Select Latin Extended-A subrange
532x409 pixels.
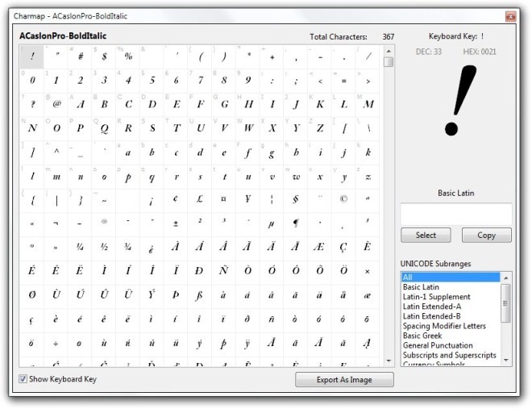[x=451, y=307]
